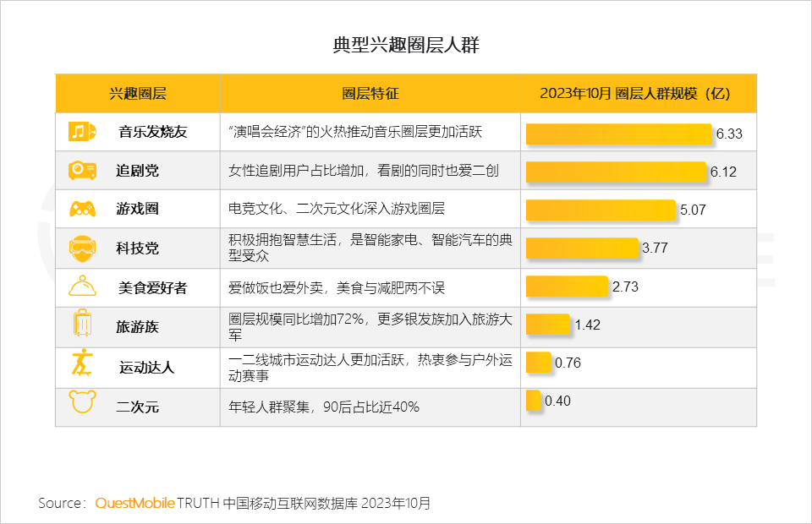
Task: Click the suitcase icon beside 旅游族
Action: click(82, 325)
